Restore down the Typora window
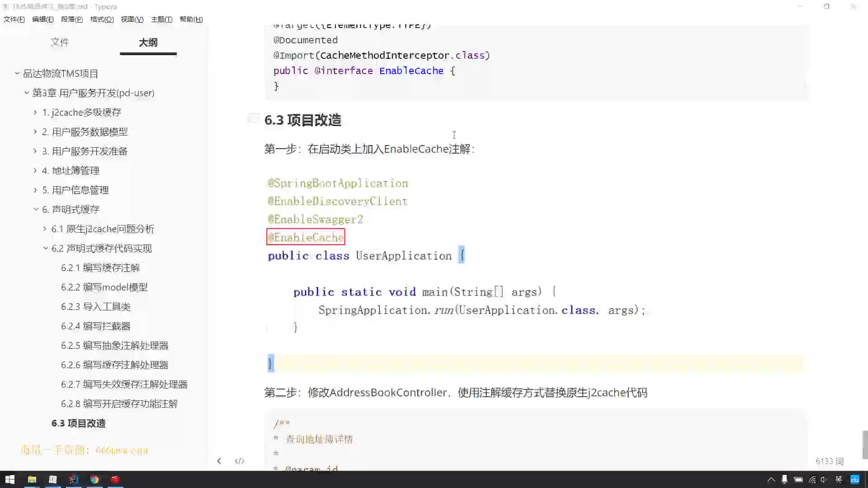This screenshot has height=488, width=868. (826, 6)
